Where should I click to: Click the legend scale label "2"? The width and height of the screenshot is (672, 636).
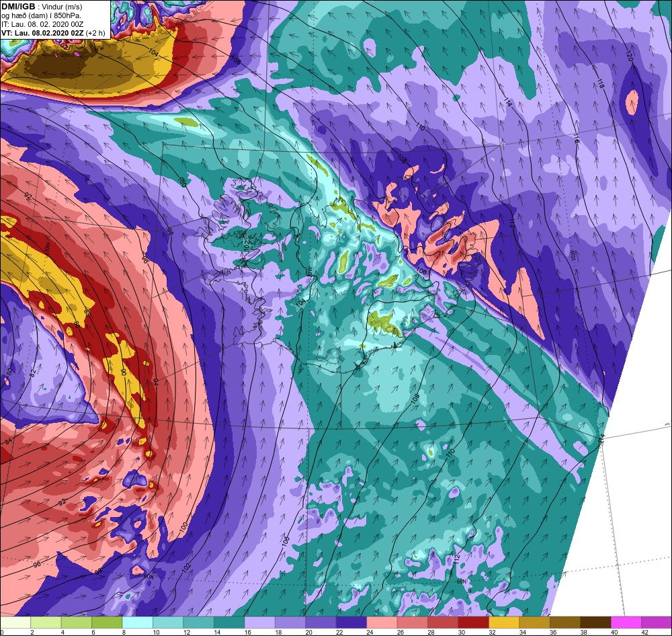[32, 632]
